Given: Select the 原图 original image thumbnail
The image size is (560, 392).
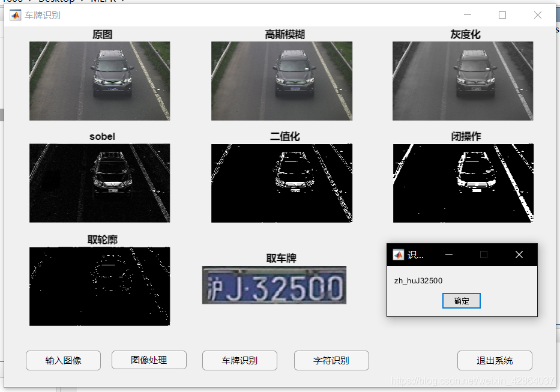Looking at the screenshot, I should coord(100,81).
